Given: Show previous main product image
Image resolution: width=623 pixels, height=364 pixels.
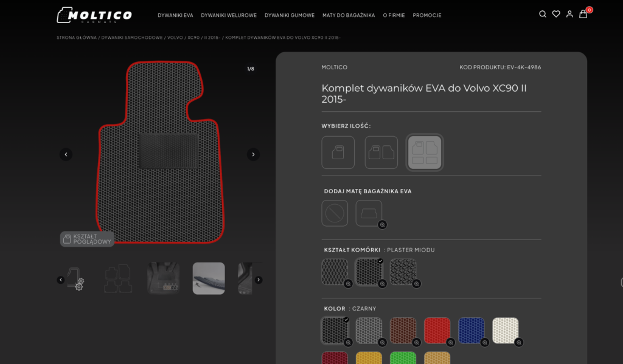Looking at the screenshot, I should (66, 154).
